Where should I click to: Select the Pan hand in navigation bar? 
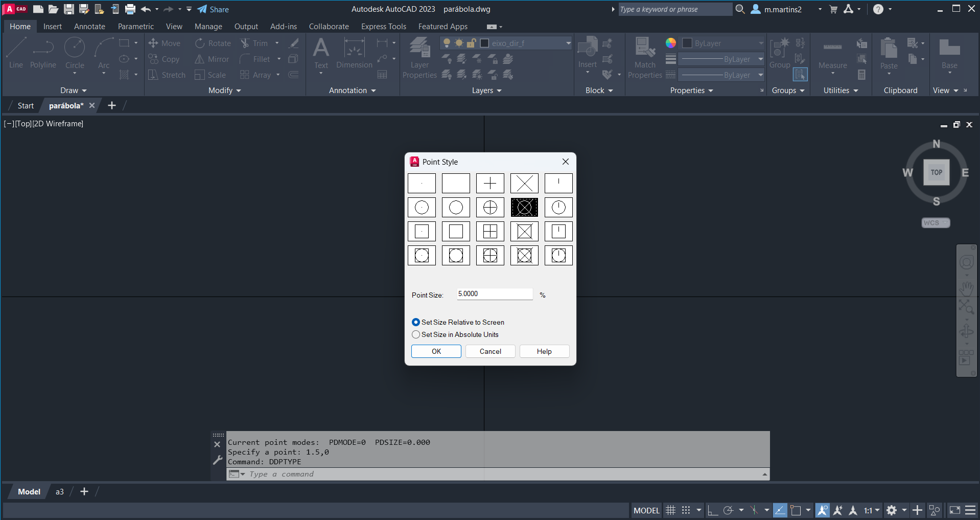[966, 289]
